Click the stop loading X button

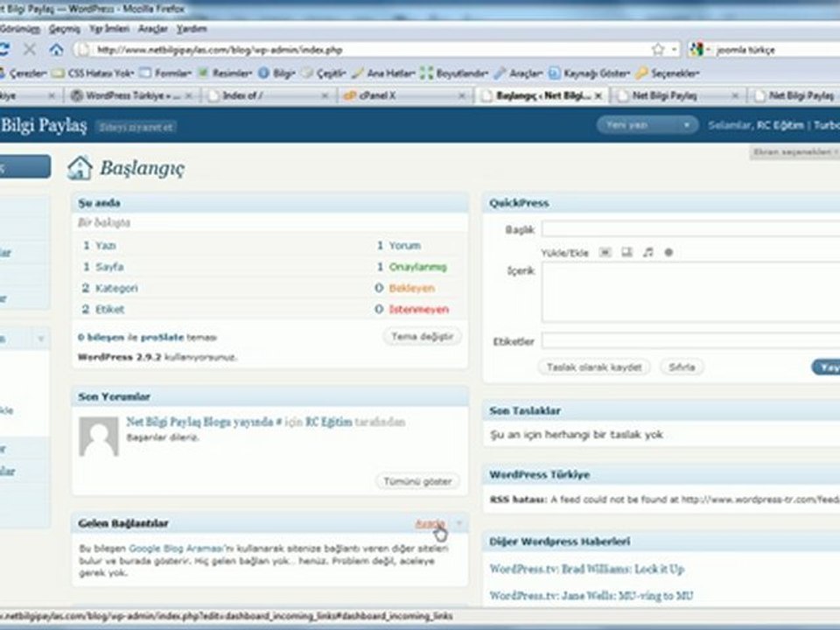coord(30,50)
